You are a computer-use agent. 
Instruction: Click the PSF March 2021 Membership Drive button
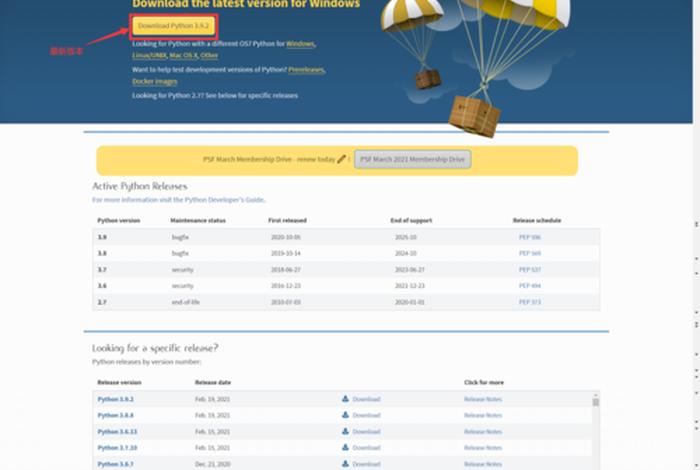point(412,159)
